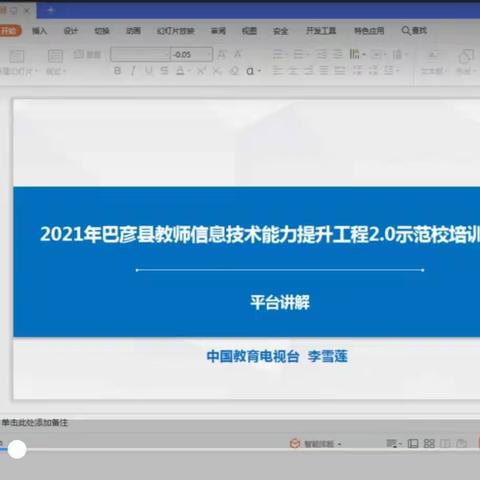Select the subtitle 平台讲解
The image size is (480, 480).
point(280,302)
